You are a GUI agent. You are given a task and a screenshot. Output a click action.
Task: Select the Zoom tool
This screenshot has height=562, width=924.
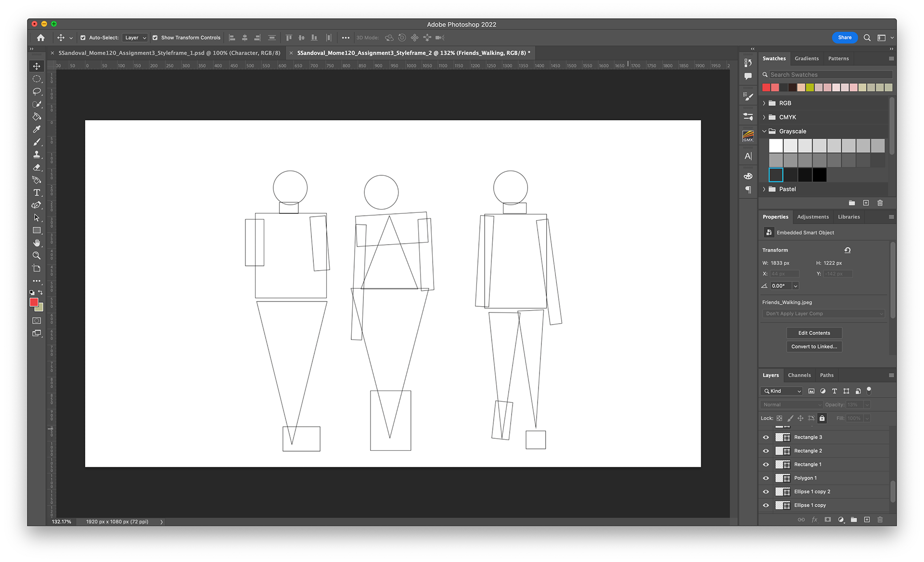[x=37, y=256]
